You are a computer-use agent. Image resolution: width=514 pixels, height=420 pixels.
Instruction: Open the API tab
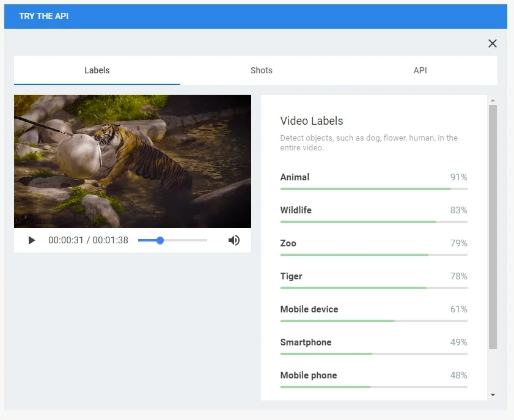pyautogui.click(x=420, y=70)
